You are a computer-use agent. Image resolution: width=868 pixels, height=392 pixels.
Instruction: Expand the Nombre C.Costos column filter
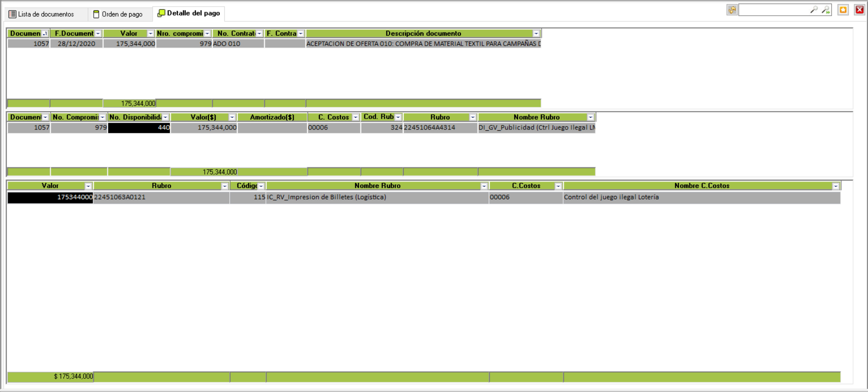coord(835,186)
